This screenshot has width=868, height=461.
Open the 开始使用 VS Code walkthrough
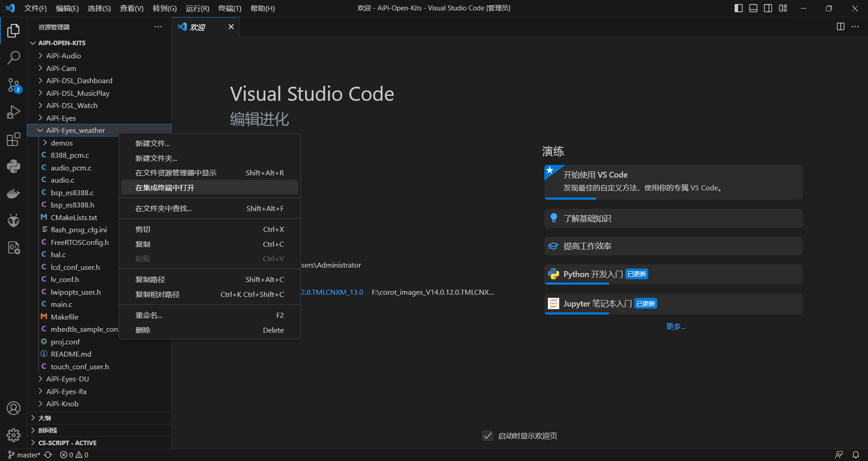point(674,182)
